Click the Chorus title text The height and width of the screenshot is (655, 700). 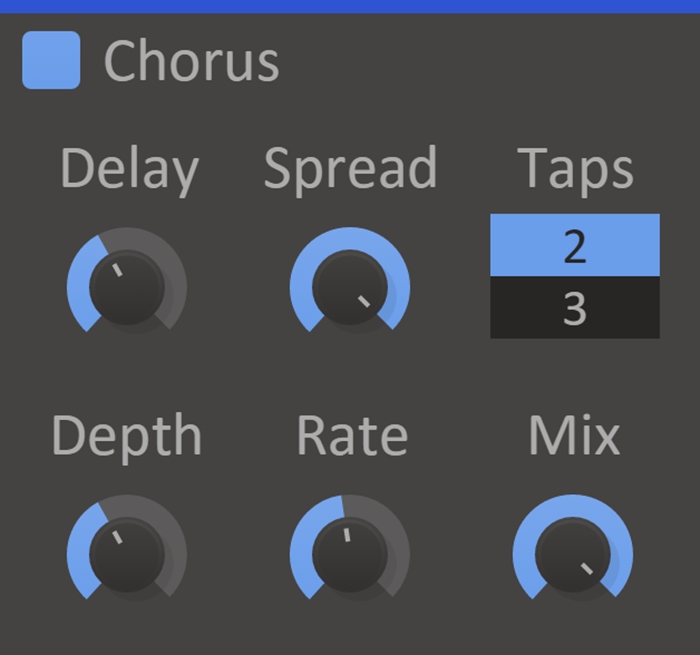[x=191, y=61]
